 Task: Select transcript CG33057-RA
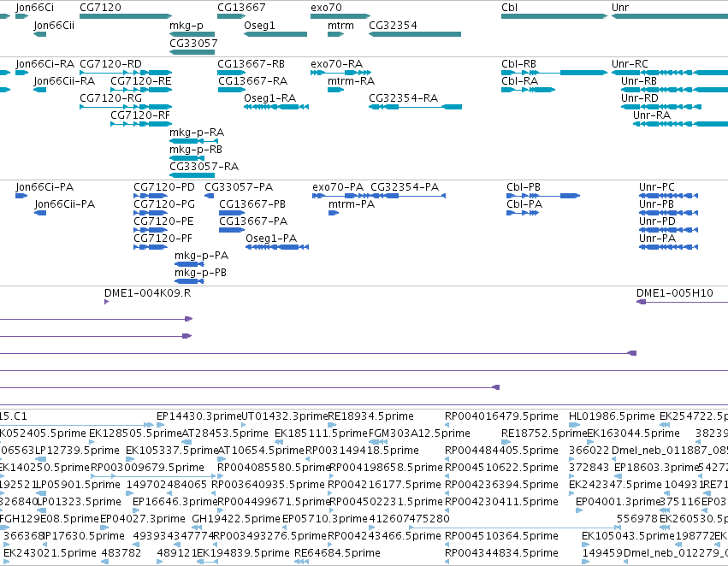[204, 167]
